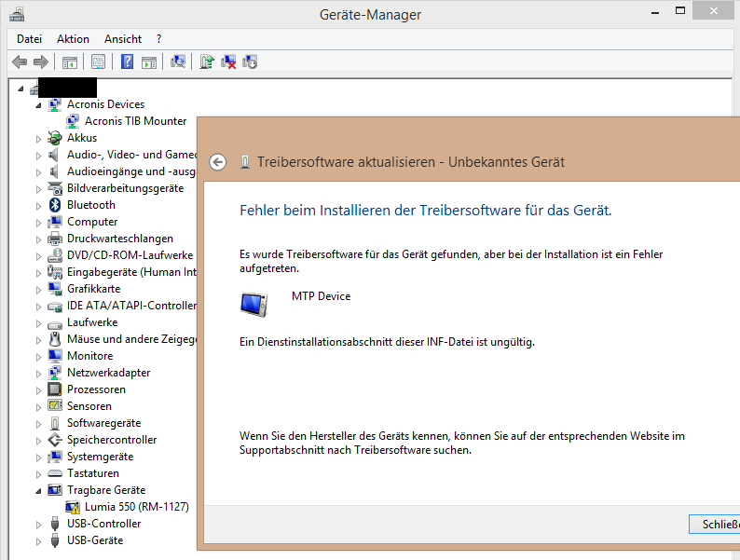Maximize the Geräte-Manager window
Screen dimensions: 740x560
[680, 11]
